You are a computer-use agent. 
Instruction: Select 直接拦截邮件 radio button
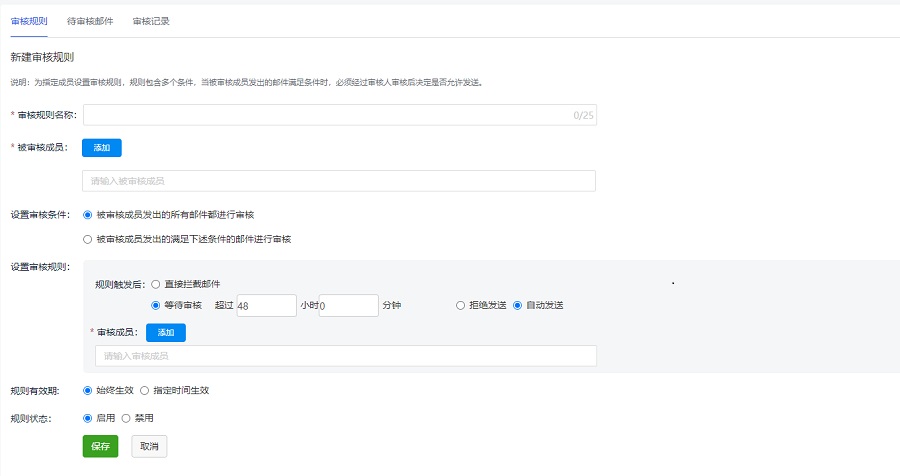pos(156,284)
